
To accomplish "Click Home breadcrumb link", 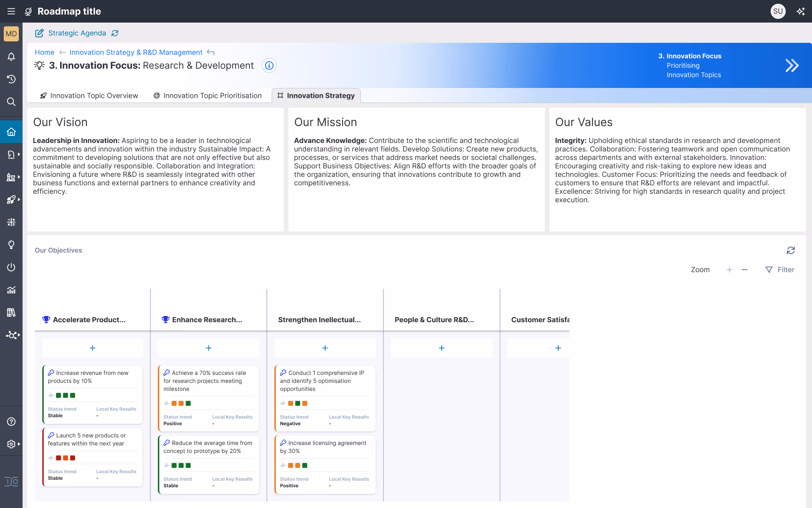I will pos(44,52).
